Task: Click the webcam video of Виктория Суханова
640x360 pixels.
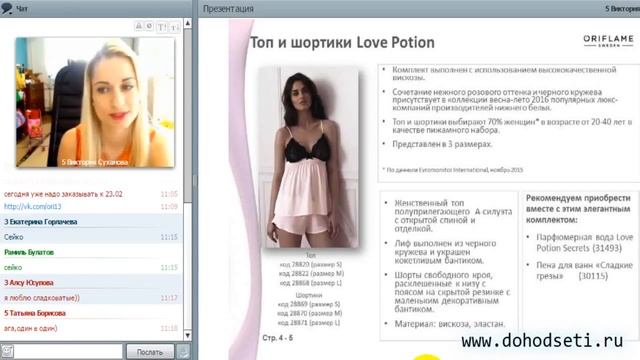Action: [x=95, y=102]
